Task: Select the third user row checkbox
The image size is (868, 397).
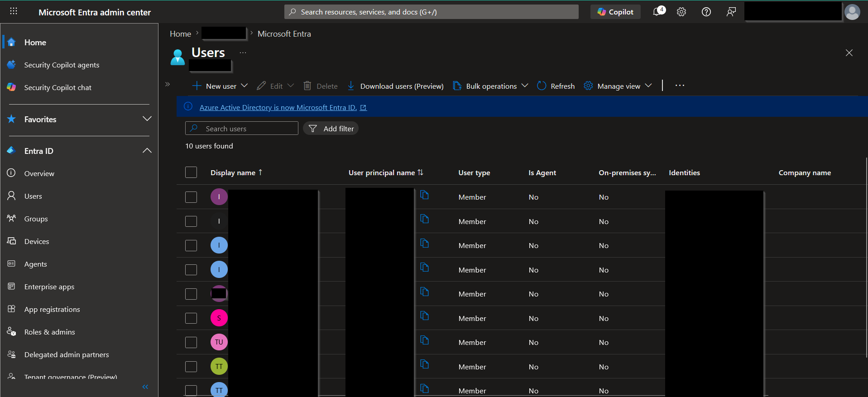Action: pyautogui.click(x=191, y=245)
